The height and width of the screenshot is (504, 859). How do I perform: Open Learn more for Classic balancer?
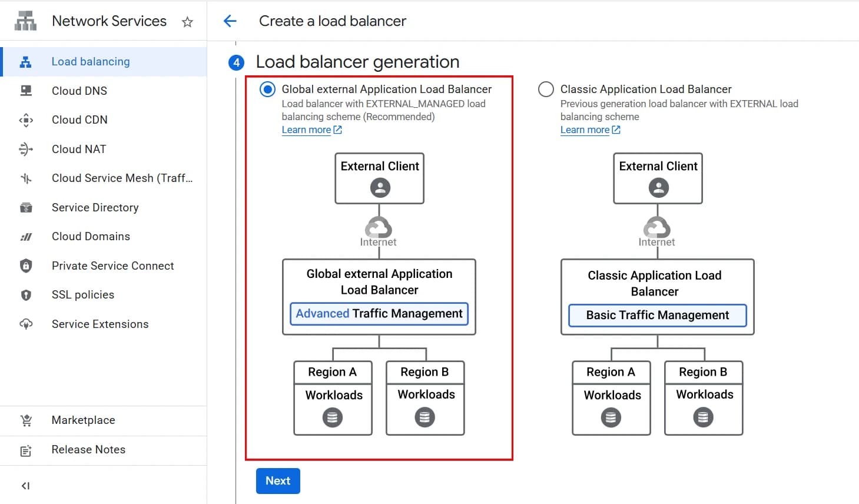(585, 130)
